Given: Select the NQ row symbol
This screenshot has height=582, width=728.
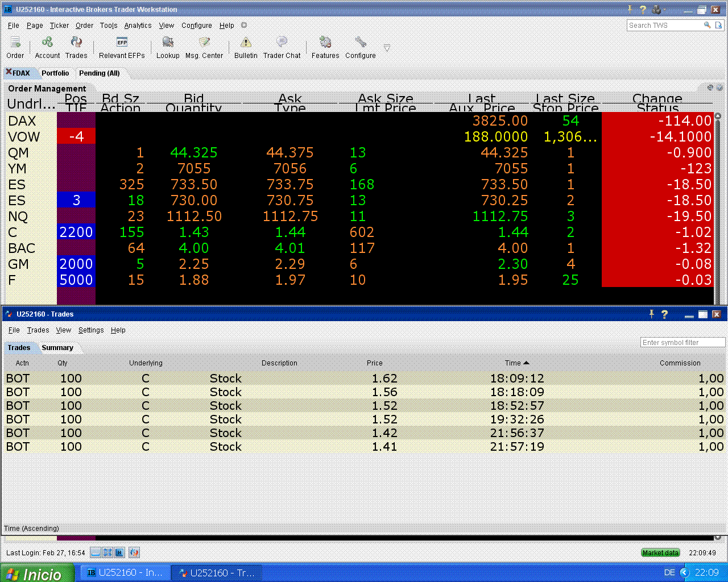Looking at the screenshot, I should 18,217.
